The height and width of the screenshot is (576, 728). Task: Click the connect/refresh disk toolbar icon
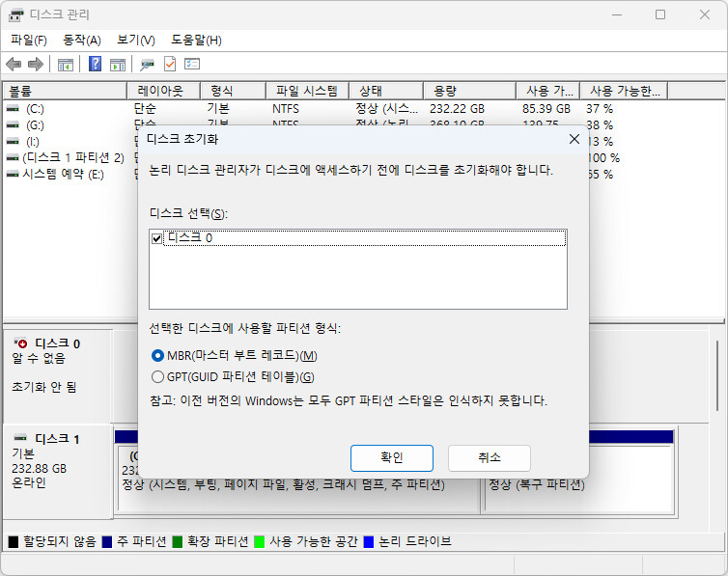click(147, 65)
